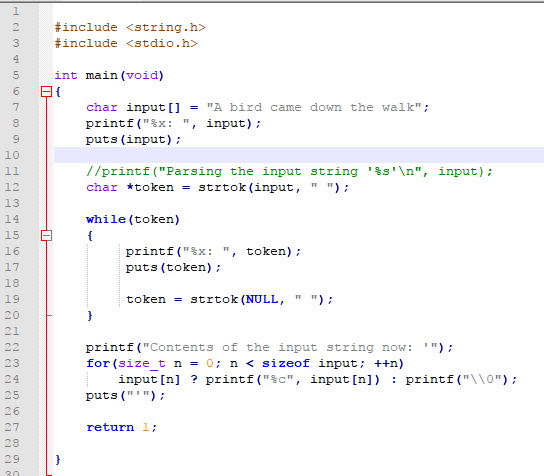Collapse the main function fold marker on line 6

pos(46,92)
